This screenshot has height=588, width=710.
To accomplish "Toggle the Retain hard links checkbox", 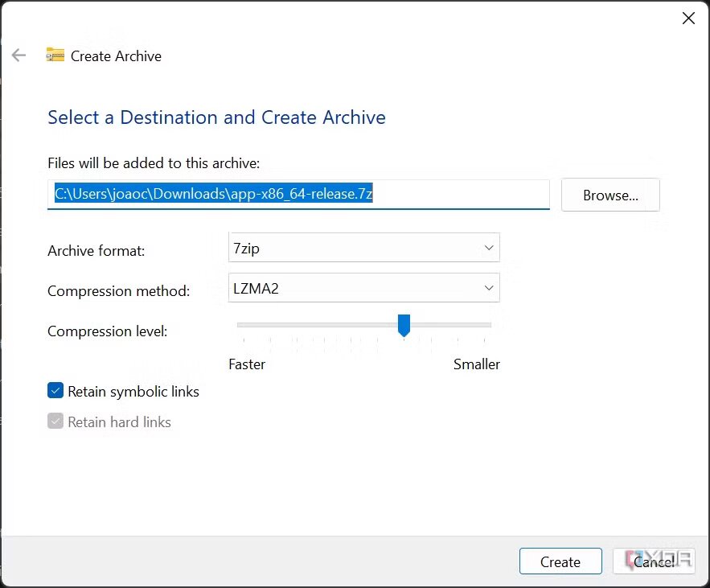I will [55, 421].
